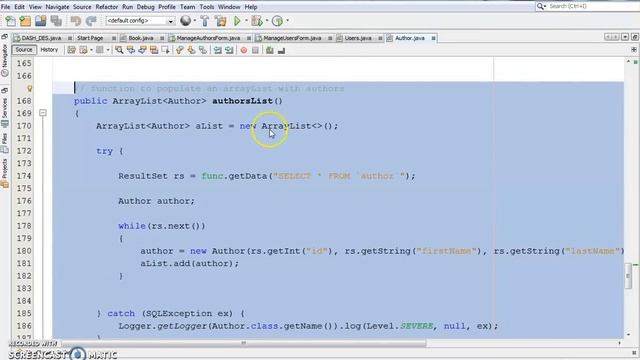Open the Debug menu

coord(145,7)
